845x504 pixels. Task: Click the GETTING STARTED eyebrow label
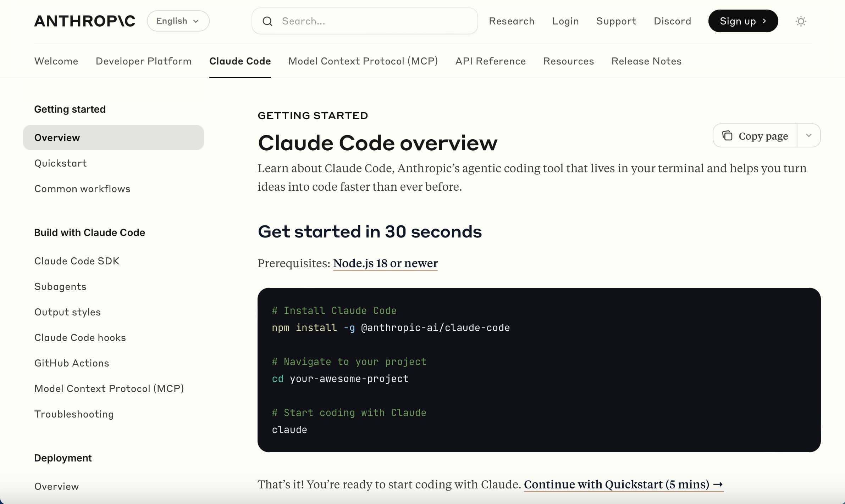(313, 116)
